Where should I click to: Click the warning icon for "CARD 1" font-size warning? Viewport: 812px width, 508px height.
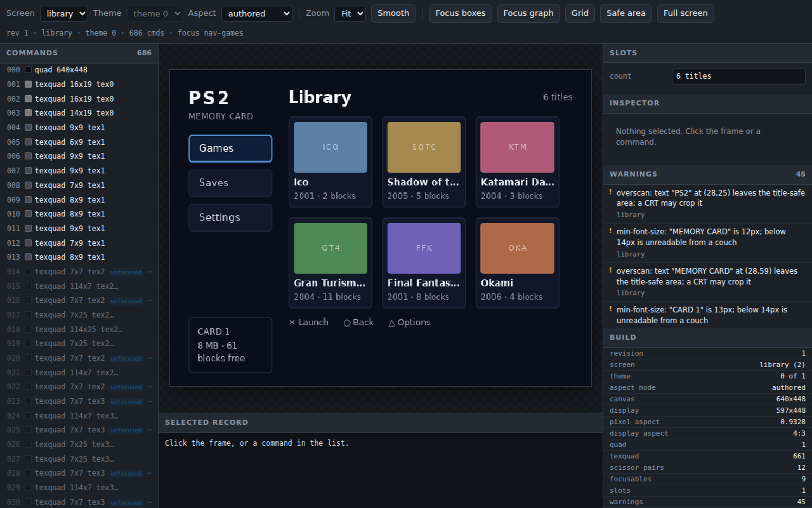pos(611,310)
